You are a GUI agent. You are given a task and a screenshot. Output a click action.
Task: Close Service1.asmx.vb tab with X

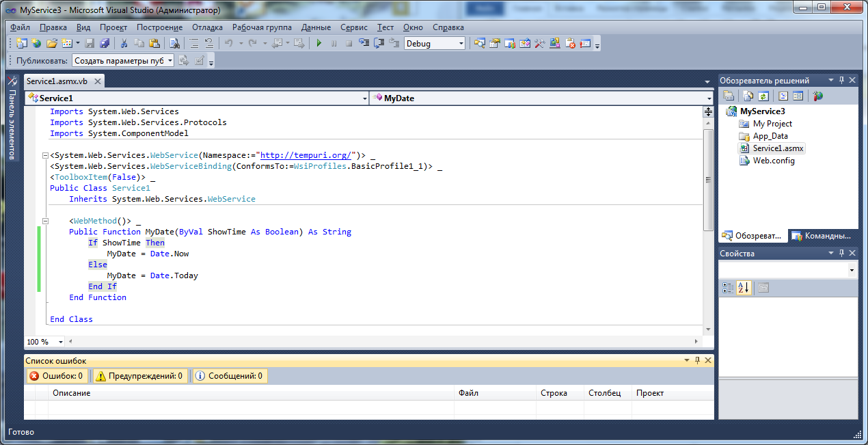97,81
